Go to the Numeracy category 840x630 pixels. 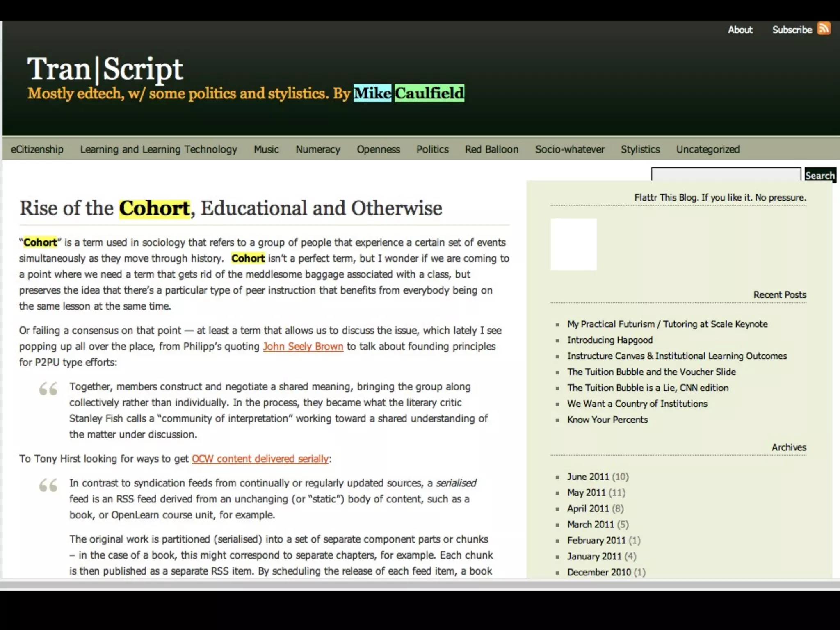[x=318, y=149]
